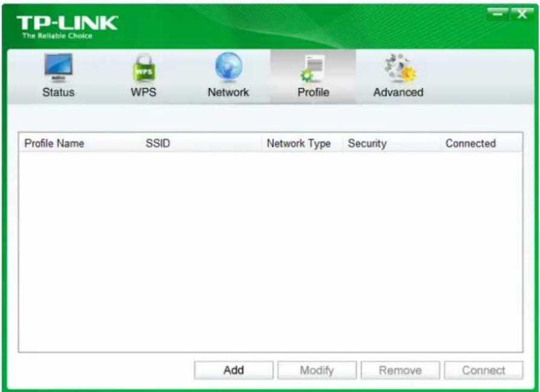Minimize the TP-LINK utility window
This screenshot has width=540, height=392.
pyautogui.click(x=497, y=14)
